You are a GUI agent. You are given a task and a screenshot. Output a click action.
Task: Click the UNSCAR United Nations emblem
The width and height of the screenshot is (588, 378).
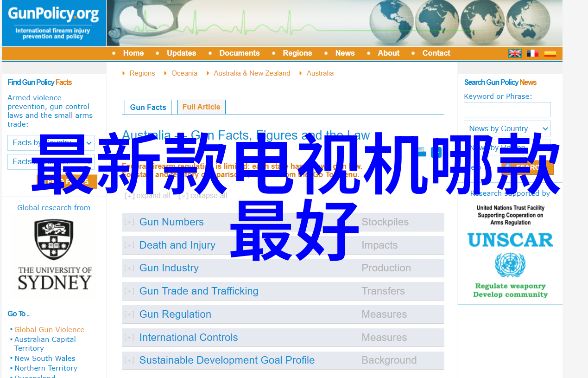click(x=510, y=265)
